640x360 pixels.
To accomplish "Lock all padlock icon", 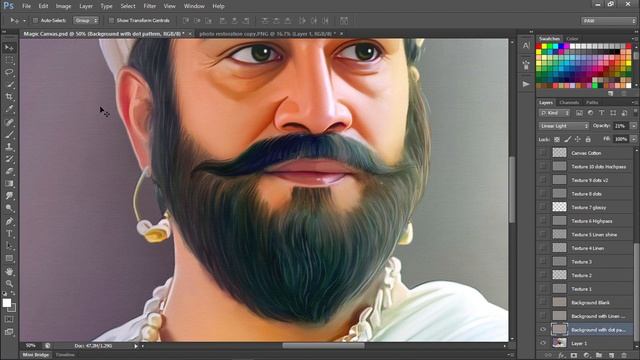I will 588,139.
